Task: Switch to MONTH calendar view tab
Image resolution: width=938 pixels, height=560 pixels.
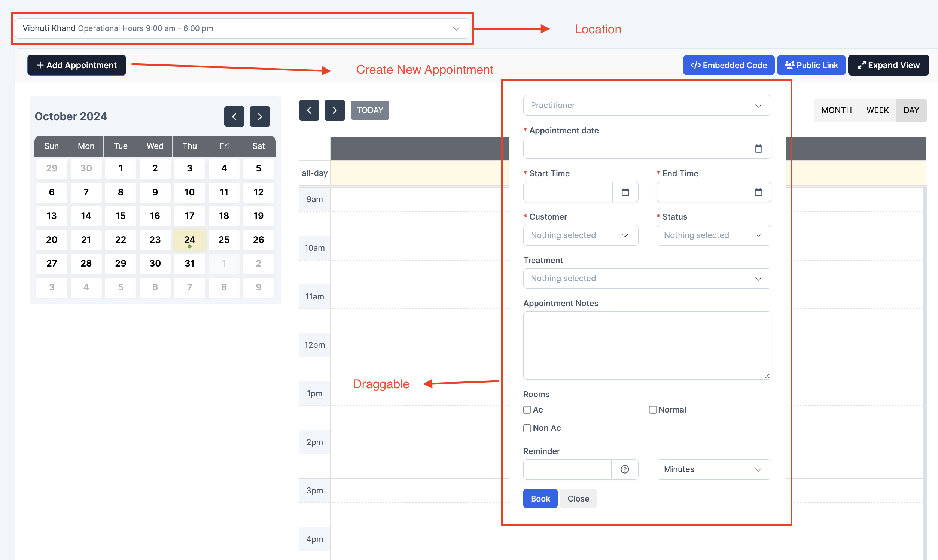Action: [837, 110]
